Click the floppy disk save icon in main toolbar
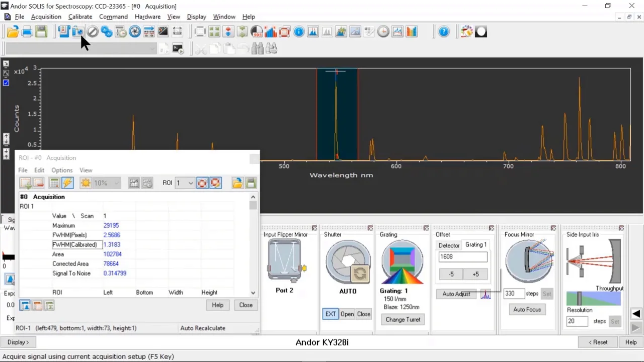 point(41,32)
